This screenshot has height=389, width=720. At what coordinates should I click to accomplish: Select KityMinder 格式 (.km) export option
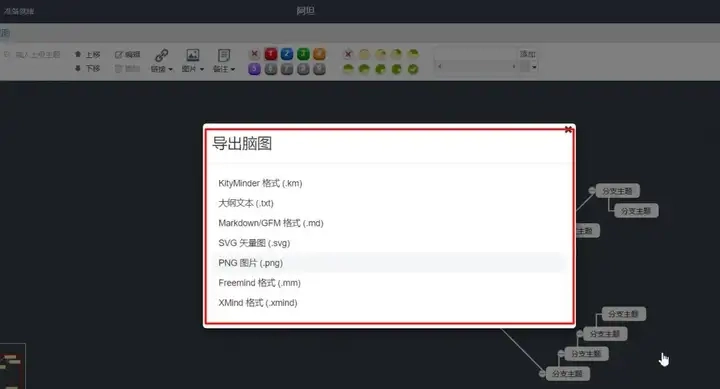pyautogui.click(x=389, y=183)
